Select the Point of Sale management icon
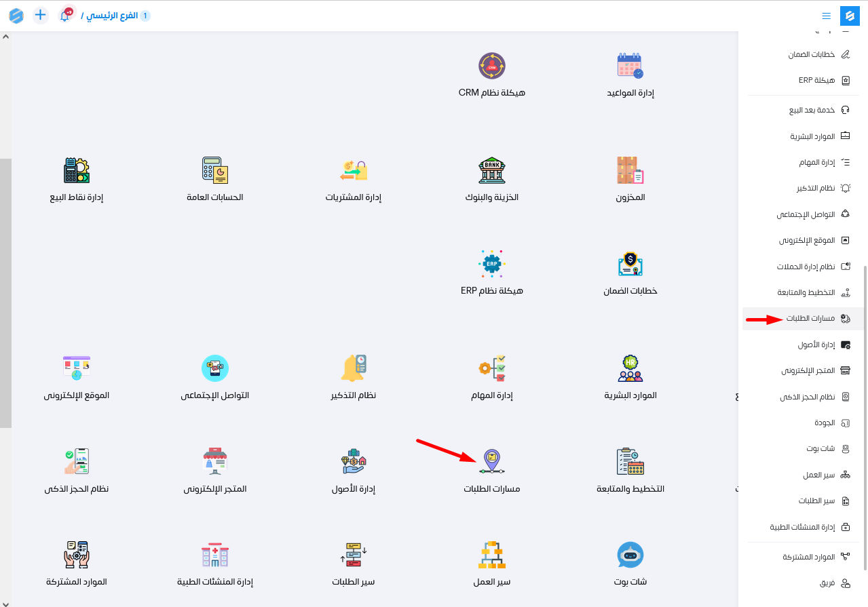This screenshot has height=607, width=868. point(77,170)
